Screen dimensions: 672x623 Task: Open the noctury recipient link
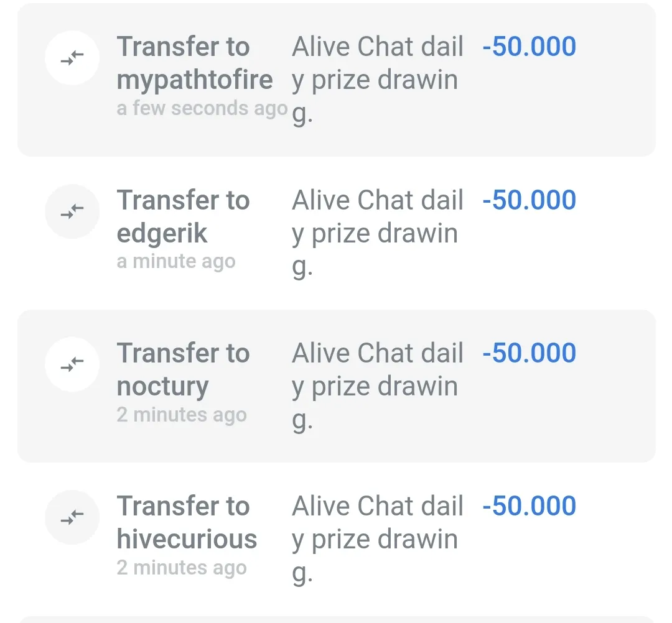coord(162,387)
